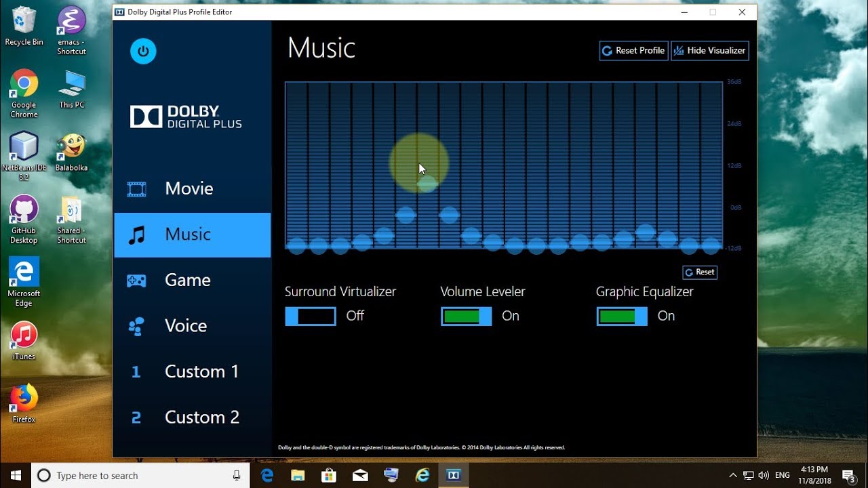Click the number 1 icon for Custom 1
The width and height of the screenshot is (868, 488).
[136, 371]
